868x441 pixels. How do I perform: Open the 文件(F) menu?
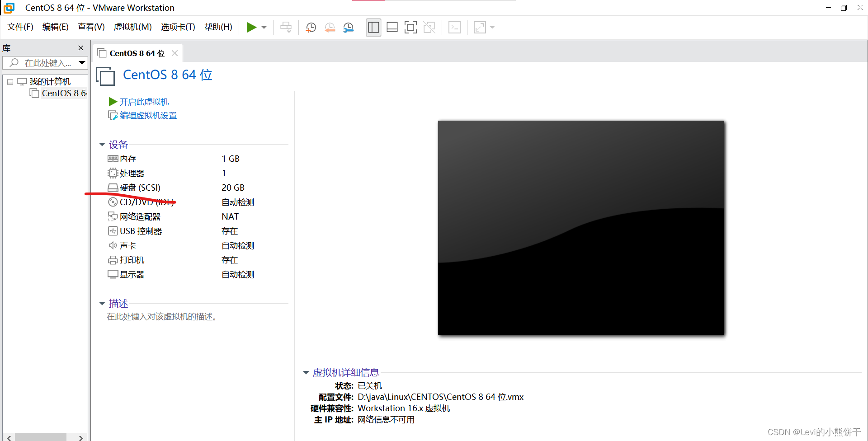click(x=20, y=27)
